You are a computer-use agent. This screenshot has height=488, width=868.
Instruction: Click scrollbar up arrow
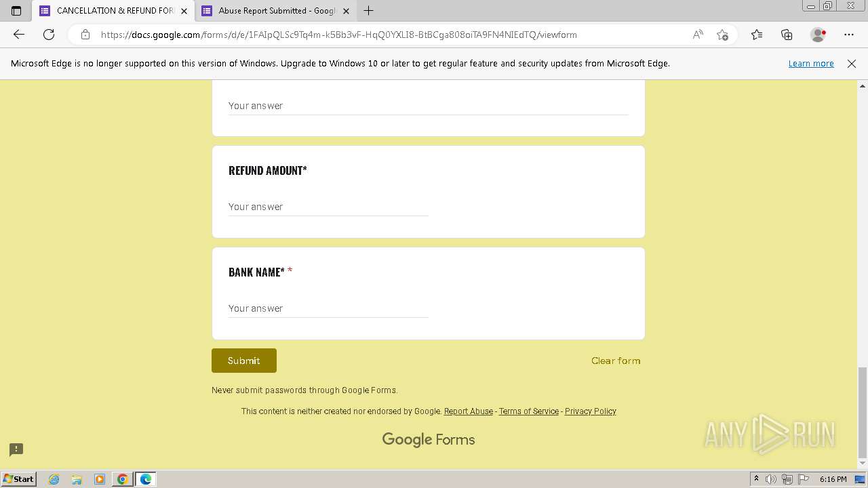[x=863, y=86]
